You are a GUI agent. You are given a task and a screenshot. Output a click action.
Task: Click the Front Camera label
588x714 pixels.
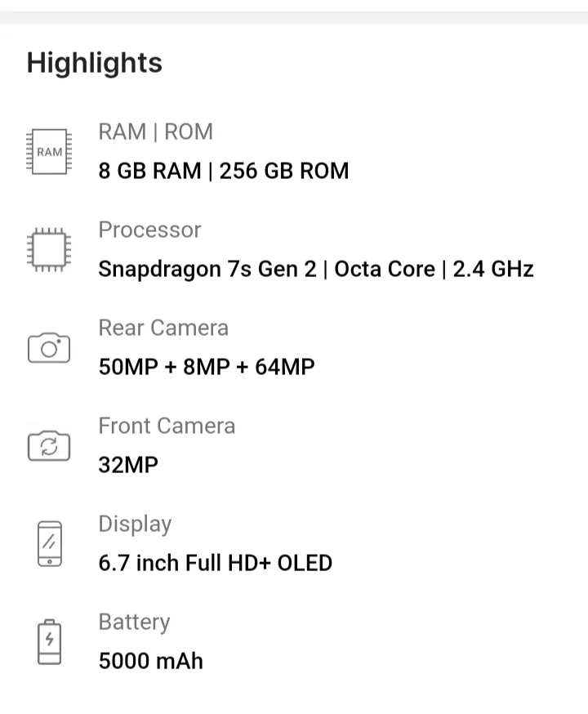click(167, 426)
